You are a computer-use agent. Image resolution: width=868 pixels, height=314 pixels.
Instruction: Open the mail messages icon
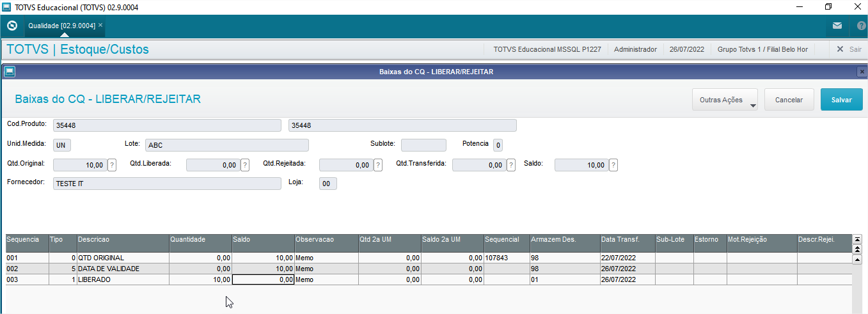click(x=837, y=26)
